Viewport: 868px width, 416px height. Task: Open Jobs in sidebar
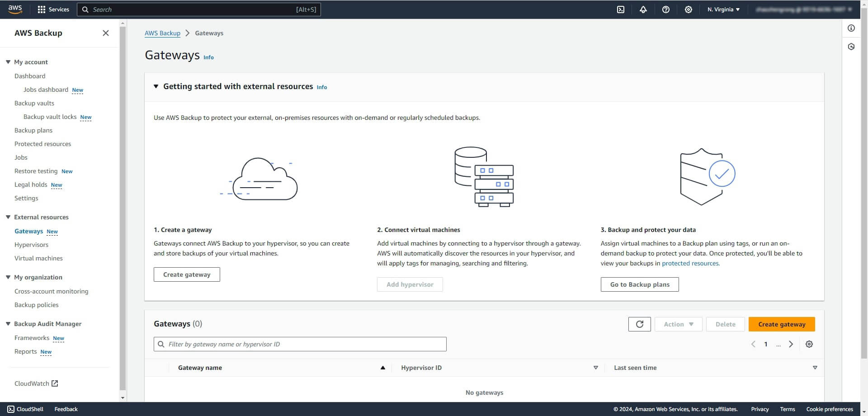point(21,157)
